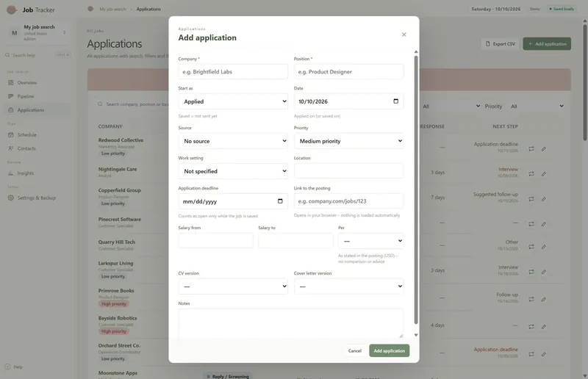Open Pipeline in the sidebar
This screenshot has height=379, width=588.
coord(38,96)
